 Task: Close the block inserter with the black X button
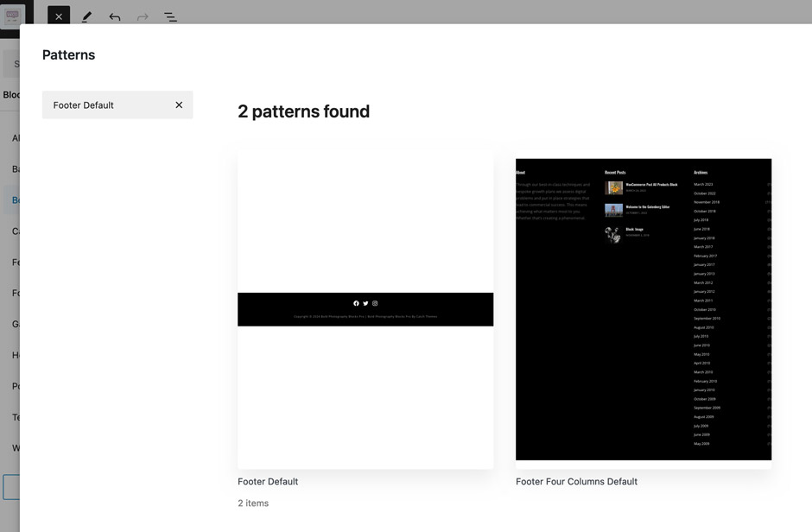[59, 16]
